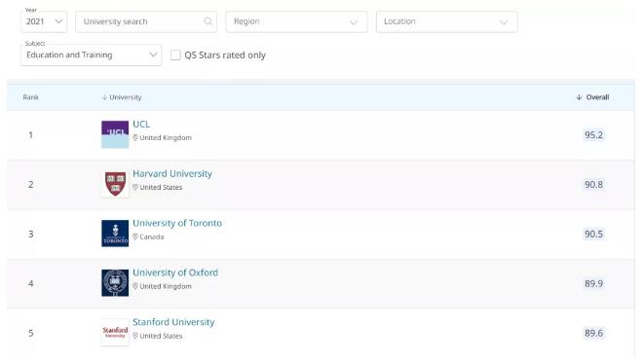Open the Education and Training subject dropdown

(x=92, y=55)
